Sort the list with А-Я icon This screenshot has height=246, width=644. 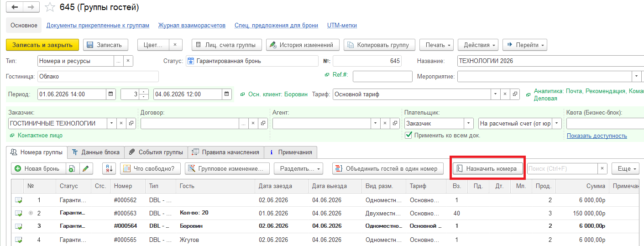[109, 168]
